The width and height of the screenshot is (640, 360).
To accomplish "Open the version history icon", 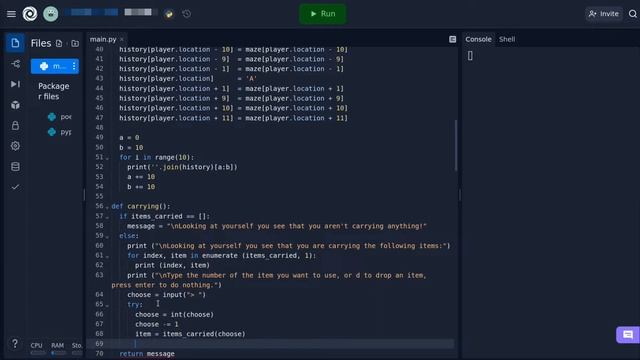I will coord(187,14).
